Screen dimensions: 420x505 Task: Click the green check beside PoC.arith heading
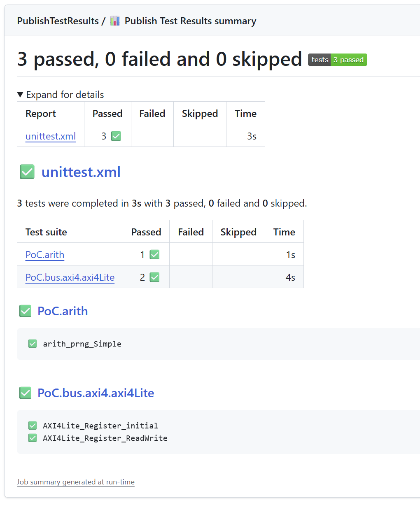click(x=26, y=311)
